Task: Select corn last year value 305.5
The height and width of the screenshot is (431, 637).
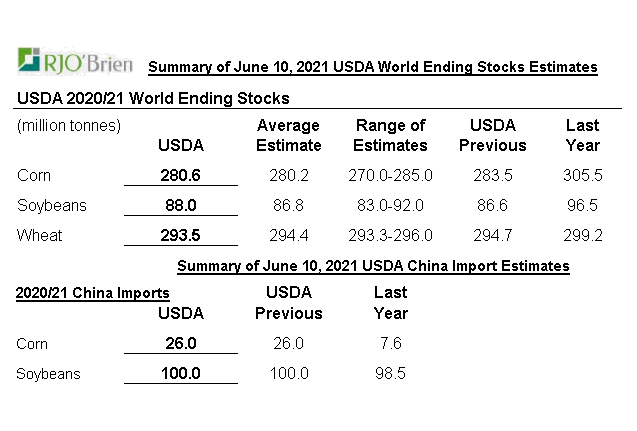Action: (x=583, y=176)
